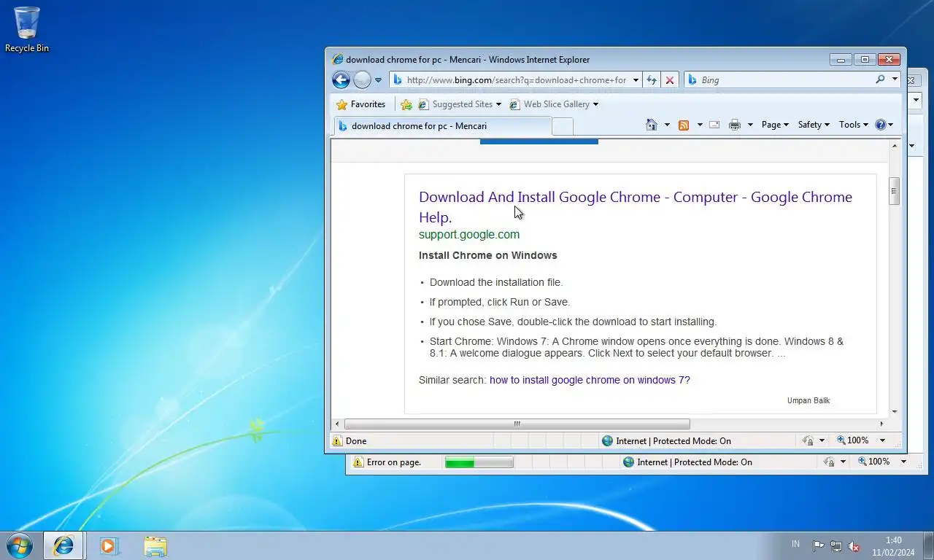This screenshot has height=560, width=934.
Task: Open Action Center flag icon in tray
Action: coord(818,545)
